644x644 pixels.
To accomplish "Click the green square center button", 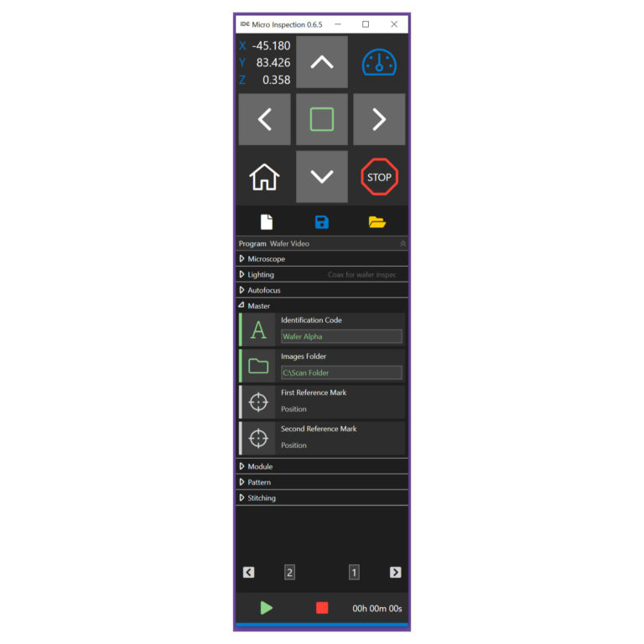I will pyautogui.click(x=322, y=120).
